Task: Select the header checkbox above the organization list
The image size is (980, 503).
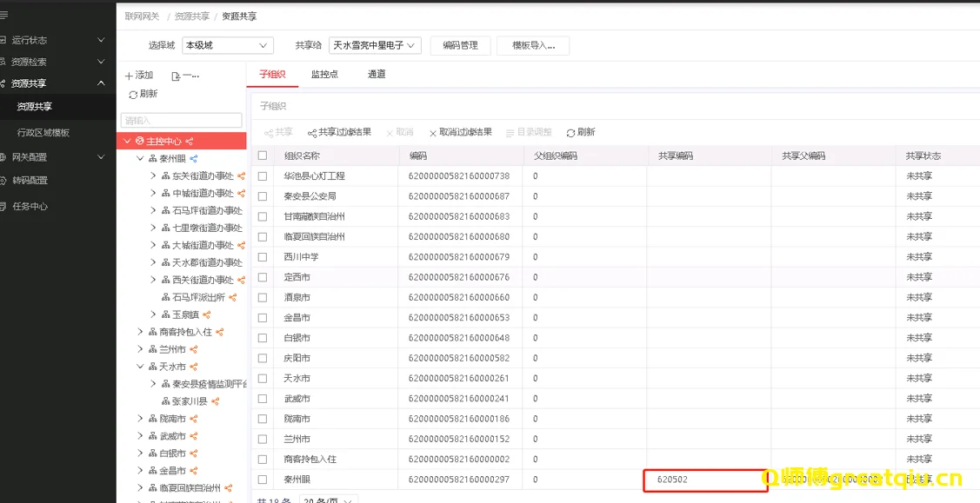Action: 262,154
